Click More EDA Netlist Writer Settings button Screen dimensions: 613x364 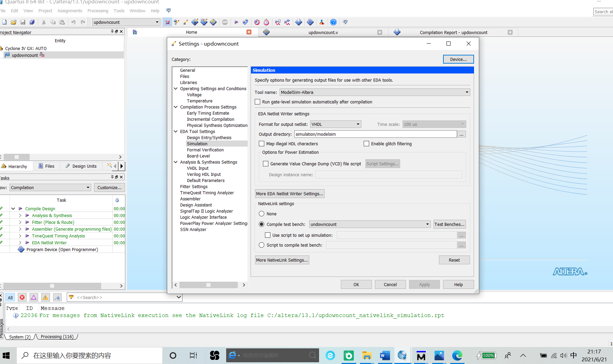tap(289, 194)
